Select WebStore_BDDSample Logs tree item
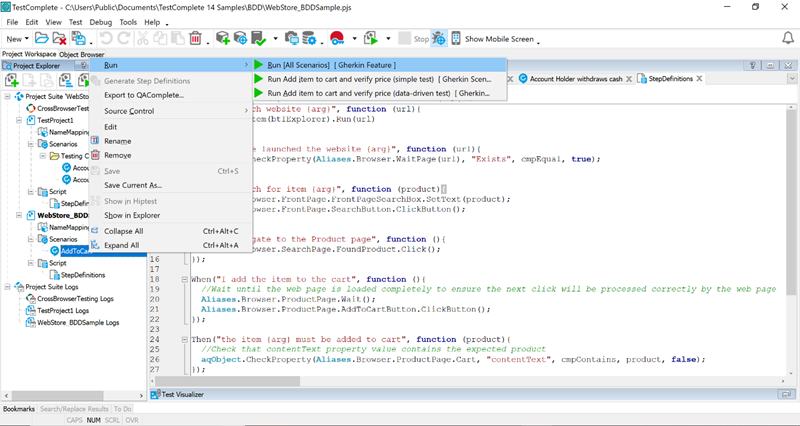 pos(78,322)
